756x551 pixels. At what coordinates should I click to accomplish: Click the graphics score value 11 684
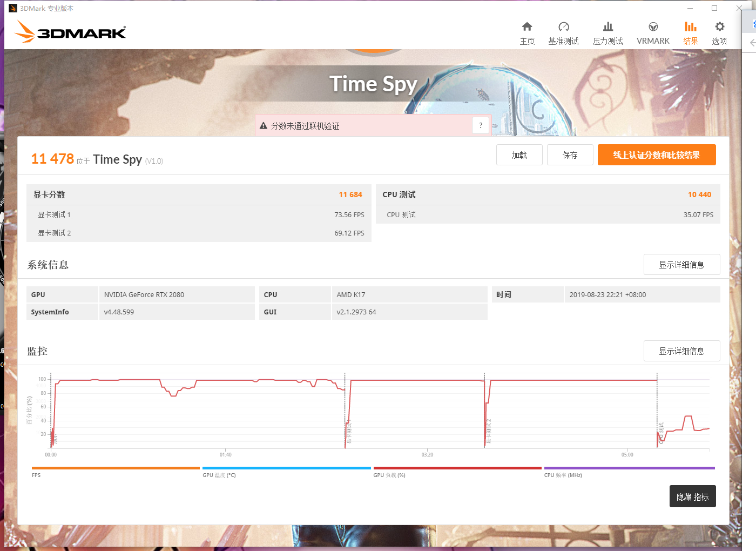[350, 194]
